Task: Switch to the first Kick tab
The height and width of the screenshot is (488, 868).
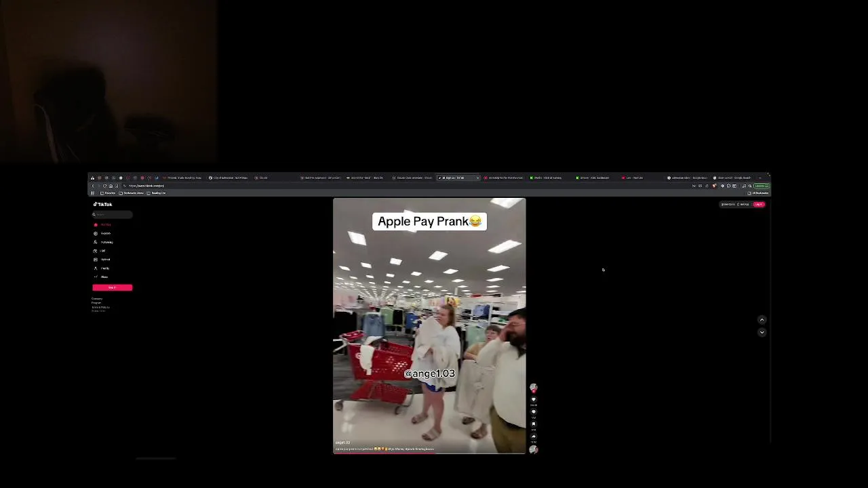Action: (547, 178)
